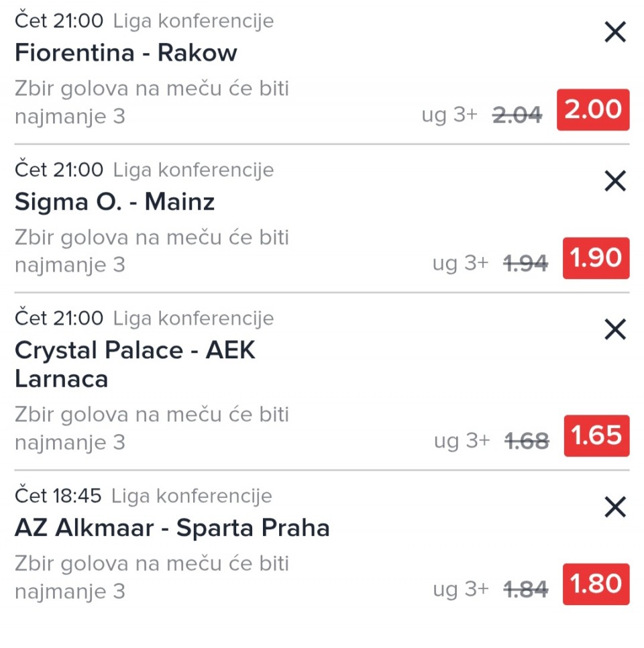Click bet description under AZ Alkmaar match
The height and width of the screenshot is (648, 644).
(152, 577)
